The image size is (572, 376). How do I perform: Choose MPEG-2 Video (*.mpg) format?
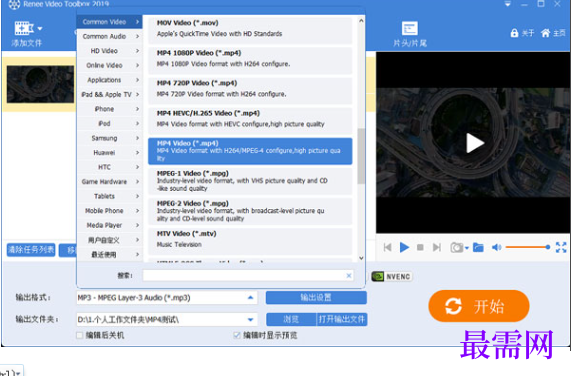click(x=250, y=211)
